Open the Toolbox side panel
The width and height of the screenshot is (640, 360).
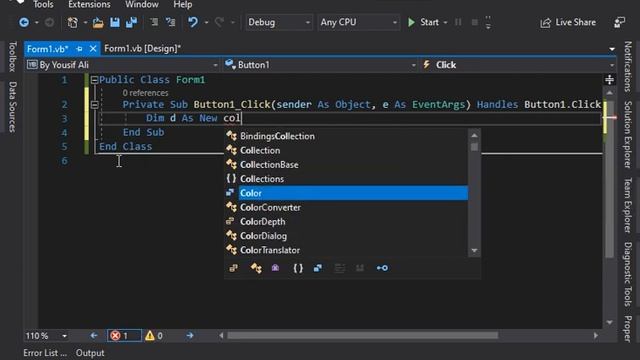click(13, 57)
